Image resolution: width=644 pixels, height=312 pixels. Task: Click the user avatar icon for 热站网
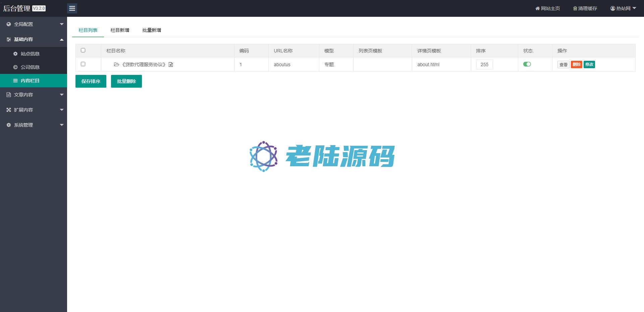click(x=613, y=8)
